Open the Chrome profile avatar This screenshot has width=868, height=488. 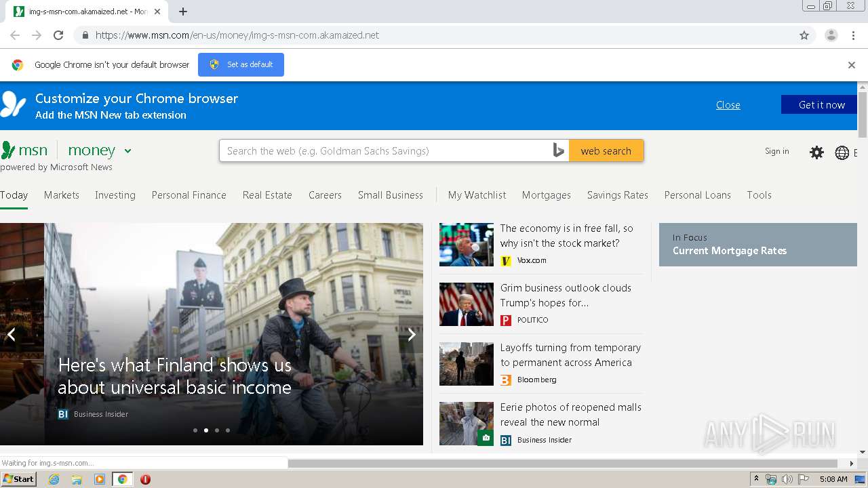tap(831, 35)
